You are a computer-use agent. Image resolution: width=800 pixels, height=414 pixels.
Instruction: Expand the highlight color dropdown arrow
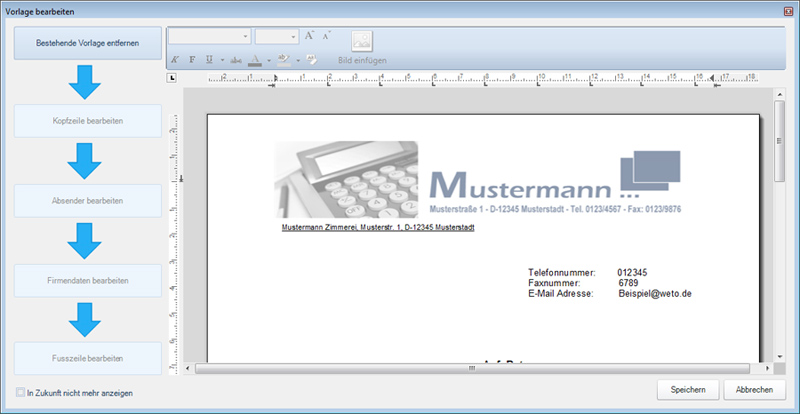298,60
